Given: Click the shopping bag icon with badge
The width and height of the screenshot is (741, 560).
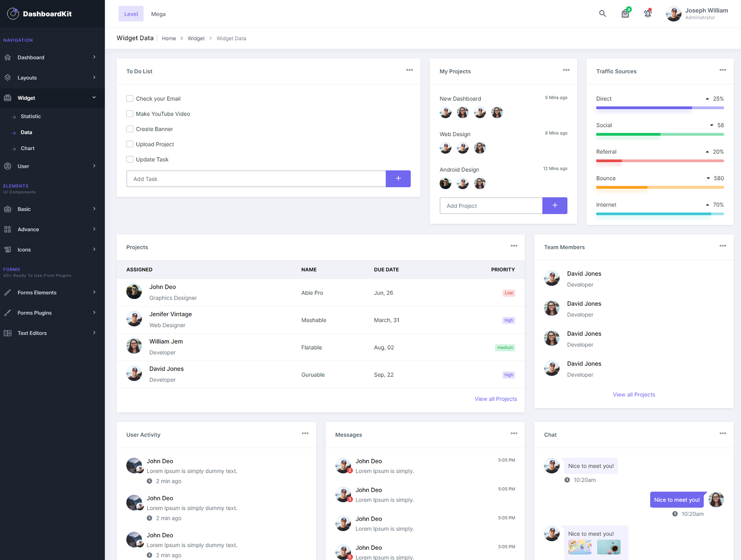Looking at the screenshot, I should coord(625,14).
